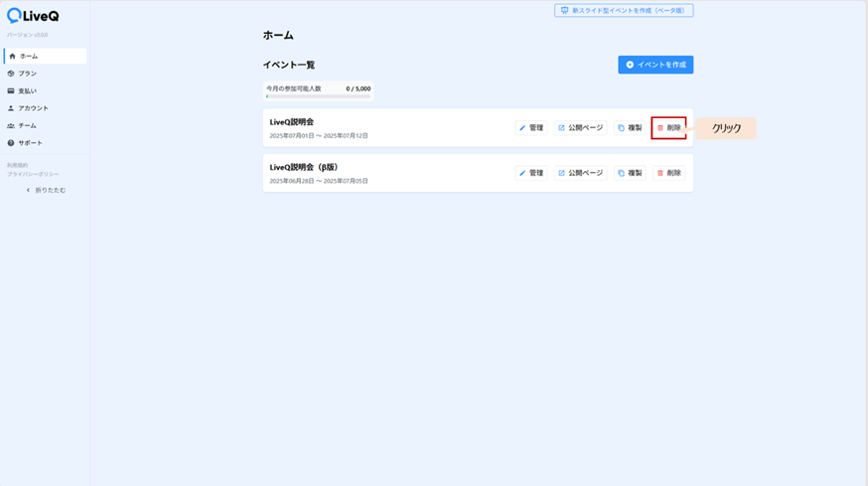Click the payment card icon
The image size is (868, 486).
(11, 90)
